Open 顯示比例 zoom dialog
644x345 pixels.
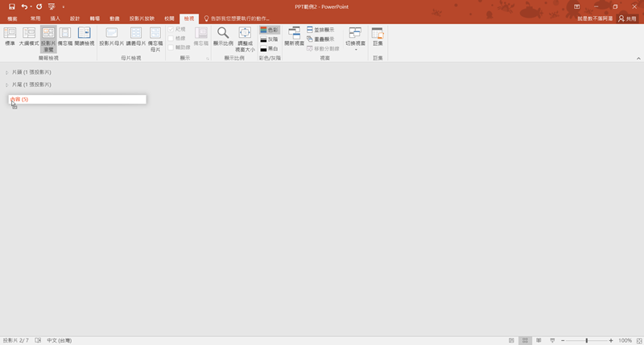click(x=223, y=36)
